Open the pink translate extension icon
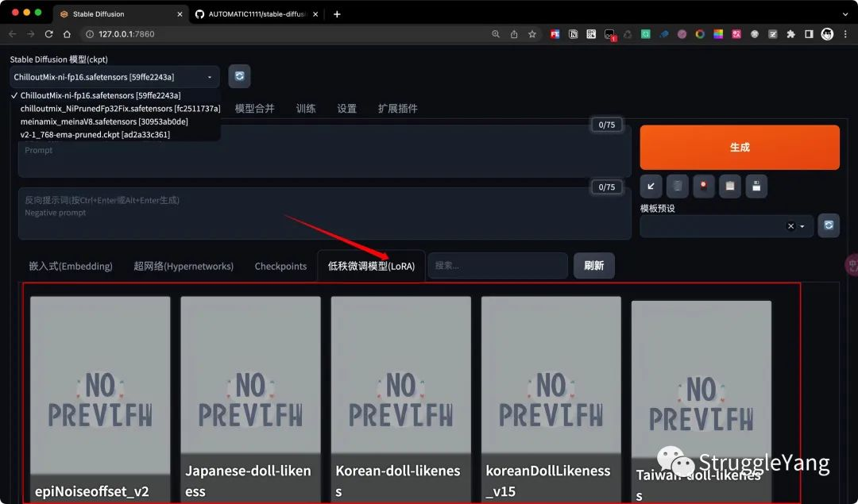Viewport: 858px width, 504px height. point(736,34)
